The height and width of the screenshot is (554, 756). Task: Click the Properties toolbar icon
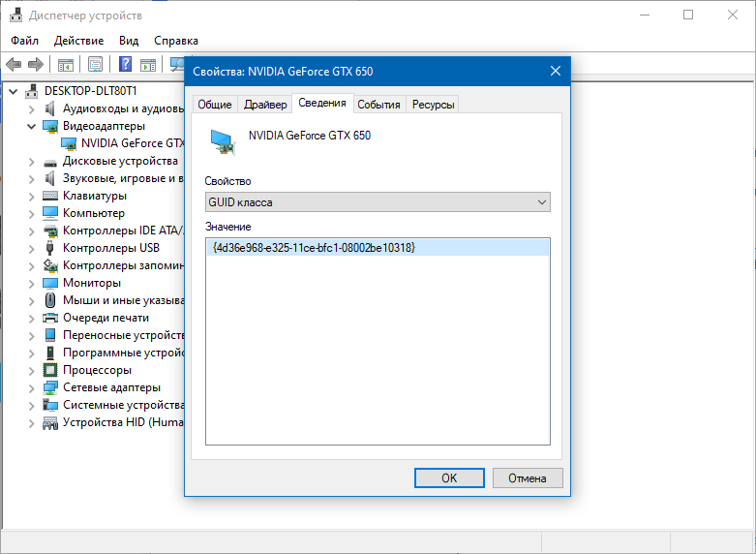(x=95, y=64)
